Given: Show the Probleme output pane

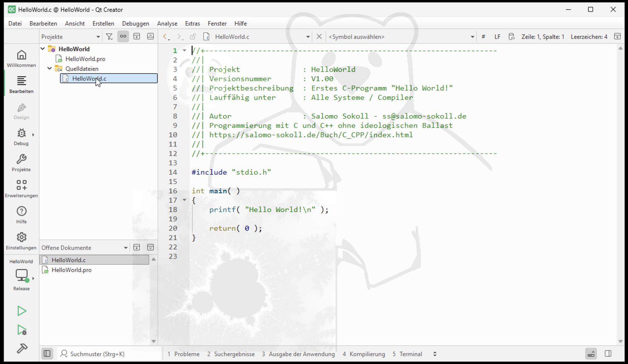Looking at the screenshot, I should click(x=183, y=354).
